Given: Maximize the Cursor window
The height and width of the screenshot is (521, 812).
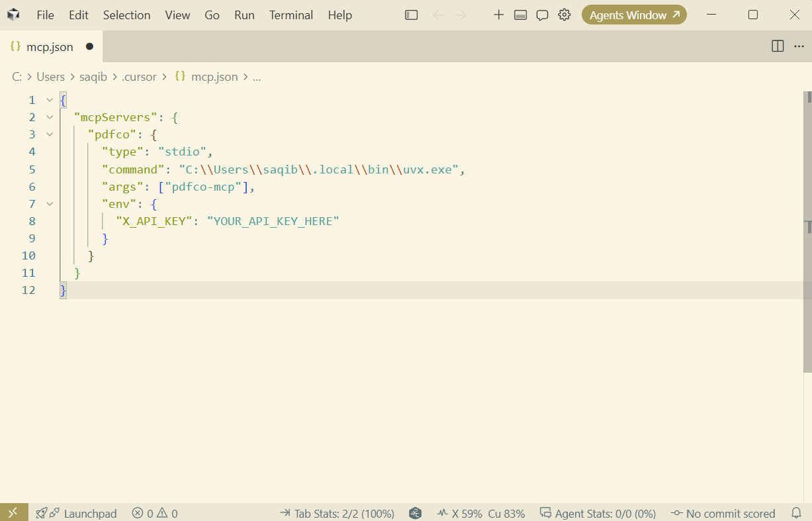Looking at the screenshot, I should point(753,15).
